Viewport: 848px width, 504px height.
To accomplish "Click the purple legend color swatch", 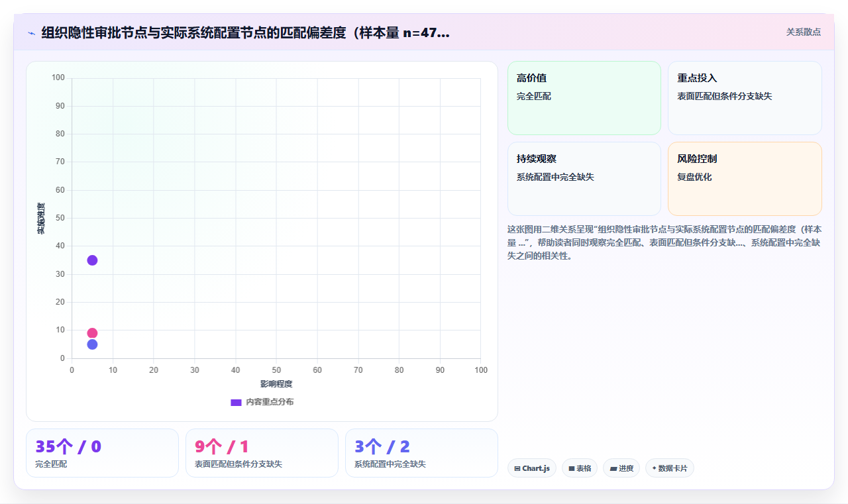I will click(236, 403).
